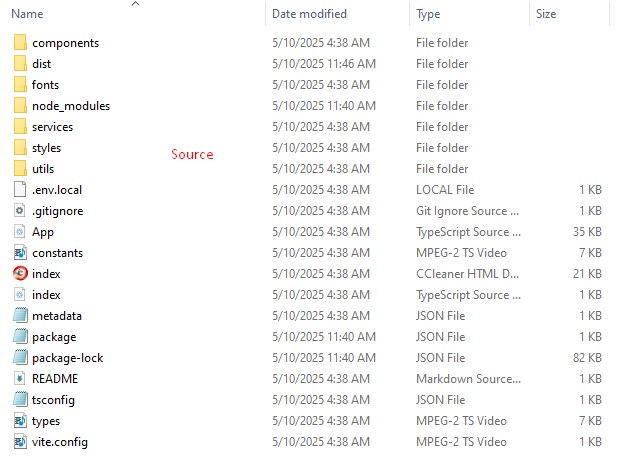Click the node_modules folder icon
The width and height of the screenshot is (634, 468).
(x=20, y=106)
